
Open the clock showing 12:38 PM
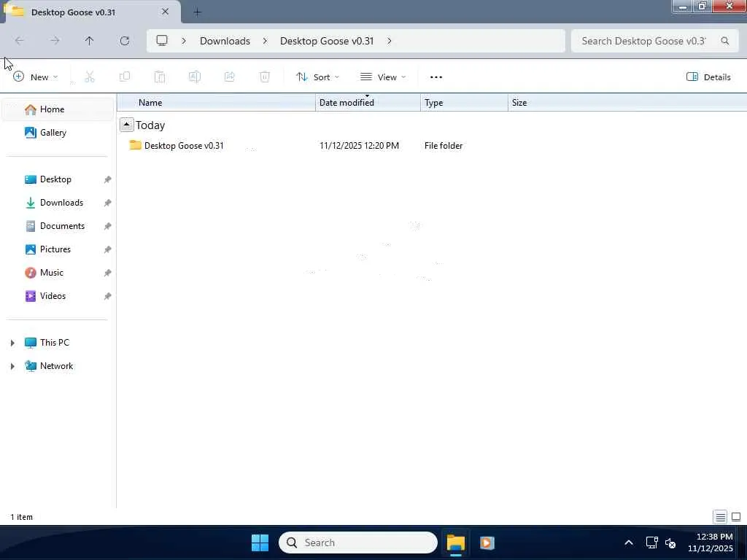710,542
